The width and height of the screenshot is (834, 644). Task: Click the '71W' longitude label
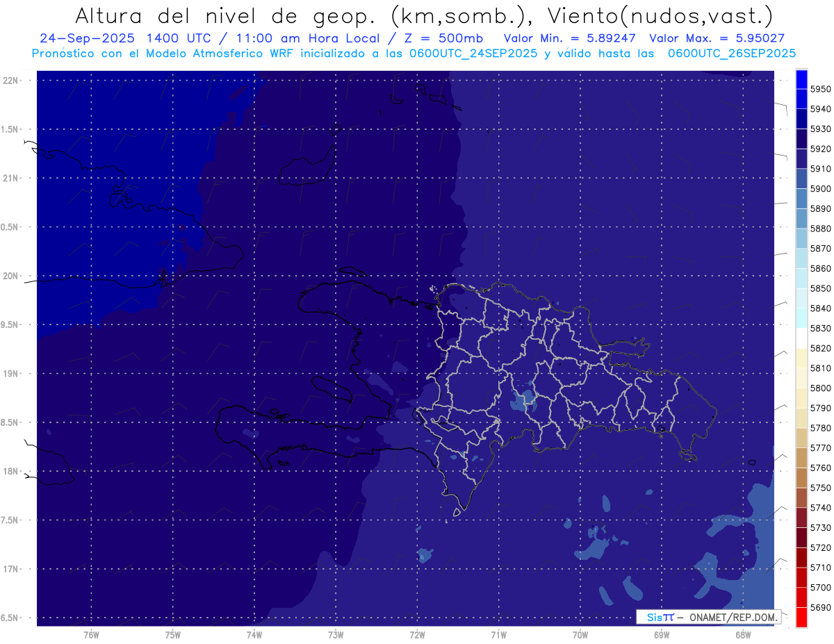click(x=498, y=634)
